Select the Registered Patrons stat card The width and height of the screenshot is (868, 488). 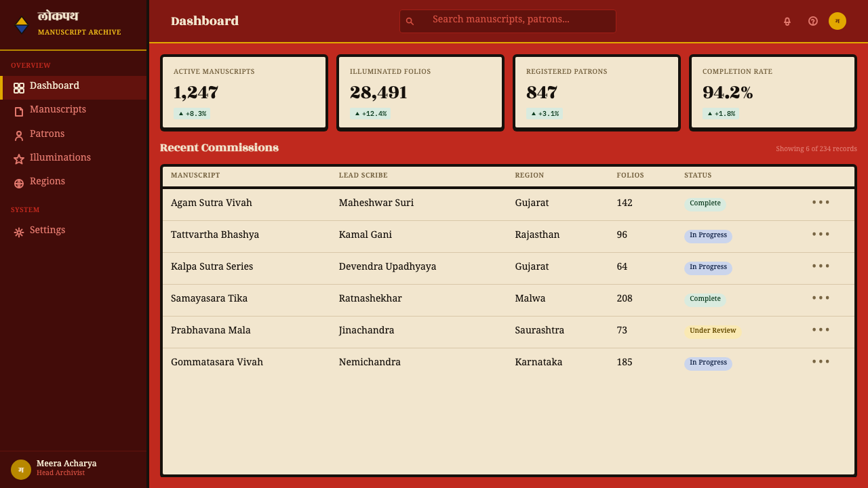coord(597,93)
